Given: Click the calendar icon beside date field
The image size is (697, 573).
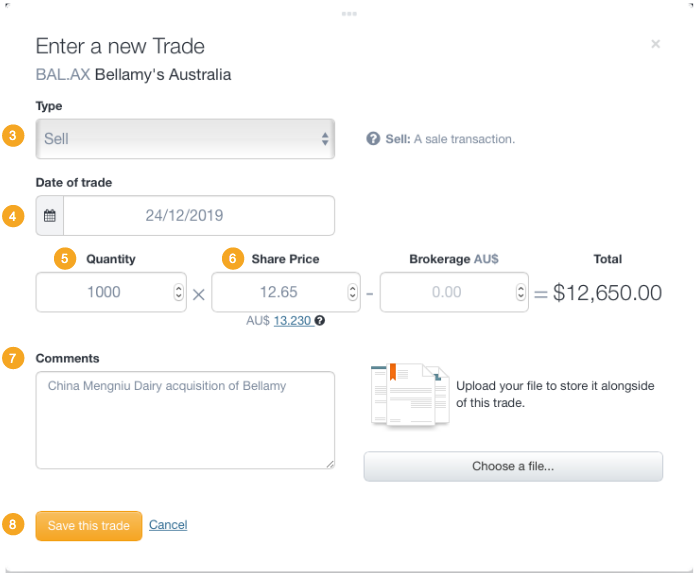Looking at the screenshot, I should click(50, 215).
